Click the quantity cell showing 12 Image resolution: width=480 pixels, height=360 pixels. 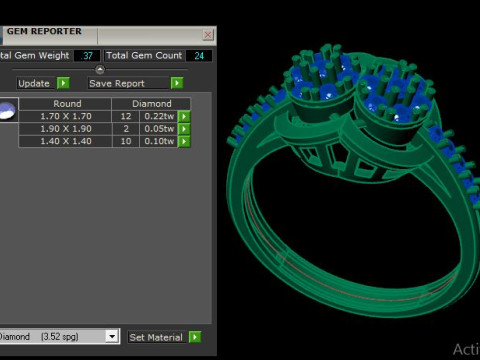tap(126, 116)
